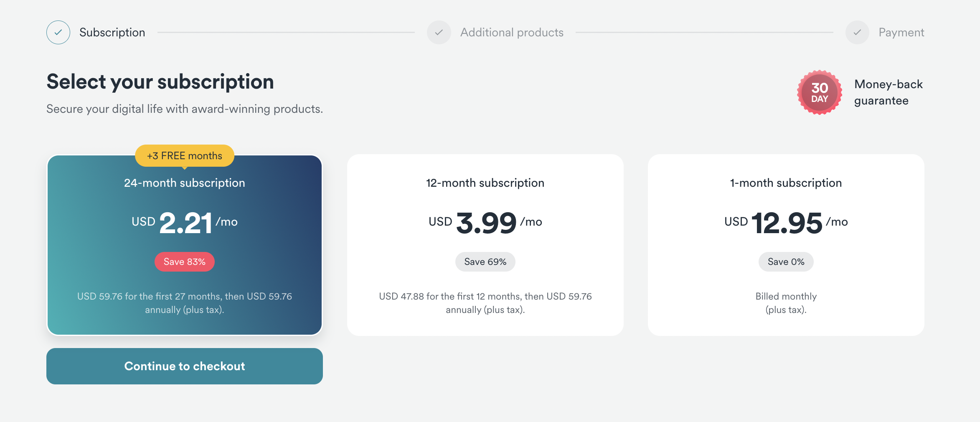Select the 24-month subscription plan

(x=184, y=244)
